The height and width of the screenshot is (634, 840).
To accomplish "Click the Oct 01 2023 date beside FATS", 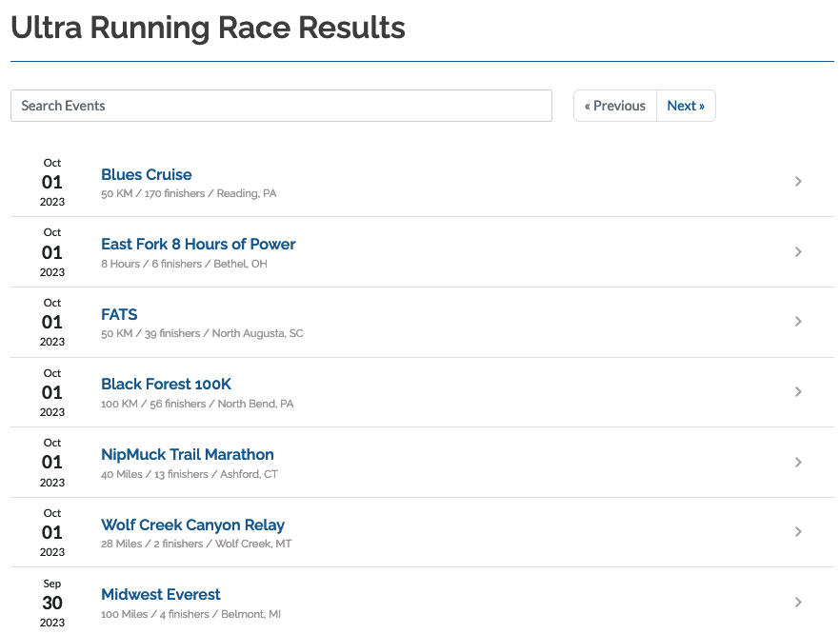I will point(52,322).
